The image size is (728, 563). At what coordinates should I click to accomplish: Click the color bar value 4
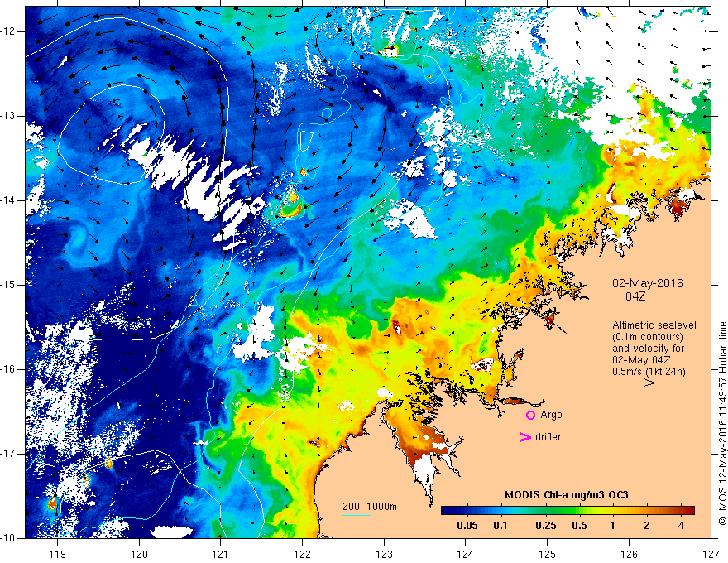tap(681, 526)
